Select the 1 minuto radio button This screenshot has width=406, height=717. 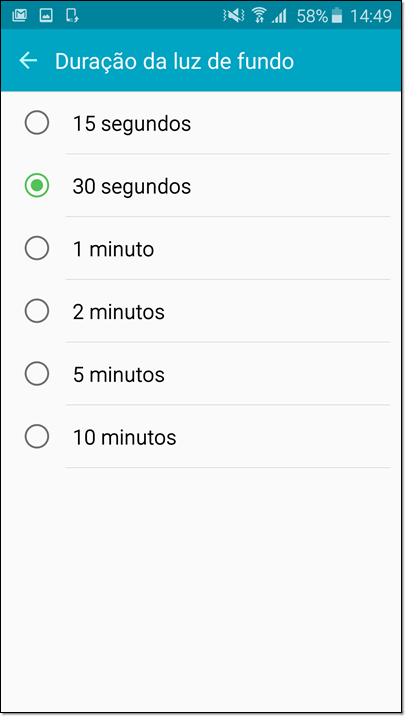37,248
